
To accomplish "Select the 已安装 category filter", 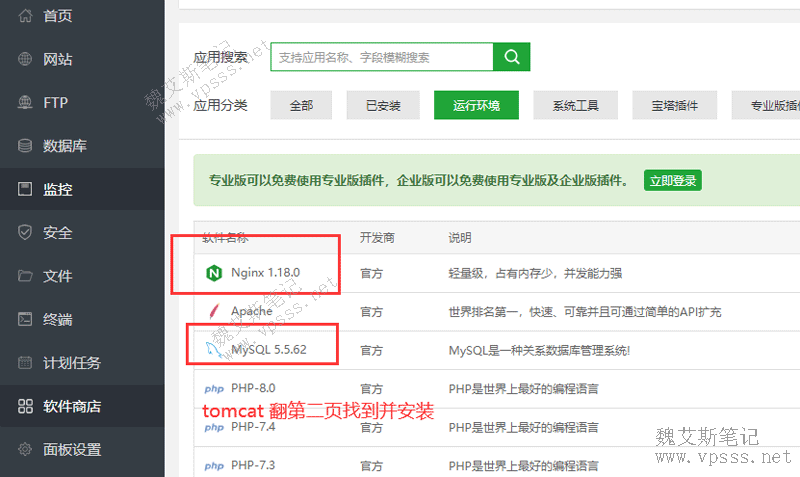I will pyautogui.click(x=383, y=105).
